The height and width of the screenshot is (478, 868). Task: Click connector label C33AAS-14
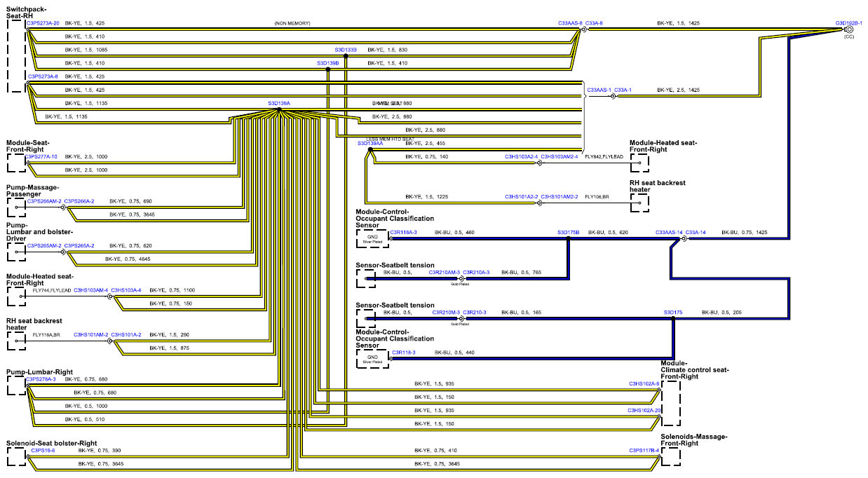[670, 232]
